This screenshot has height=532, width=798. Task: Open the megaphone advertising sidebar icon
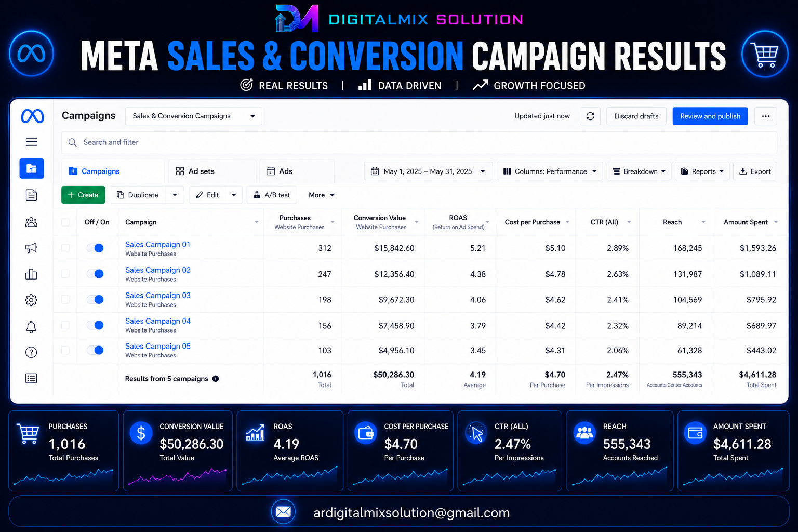31,248
